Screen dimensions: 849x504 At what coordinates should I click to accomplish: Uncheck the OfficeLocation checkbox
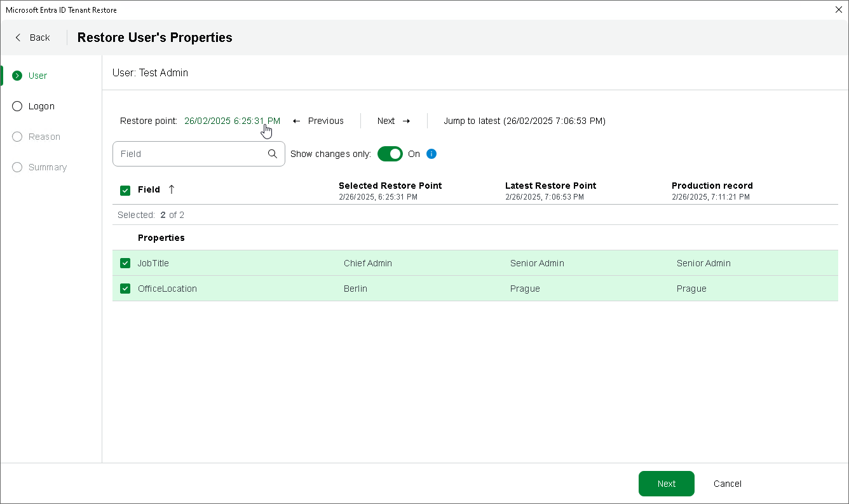[125, 289]
